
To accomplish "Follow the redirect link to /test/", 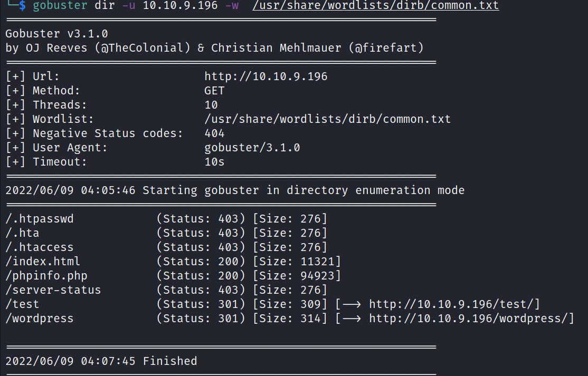I will 454,304.
